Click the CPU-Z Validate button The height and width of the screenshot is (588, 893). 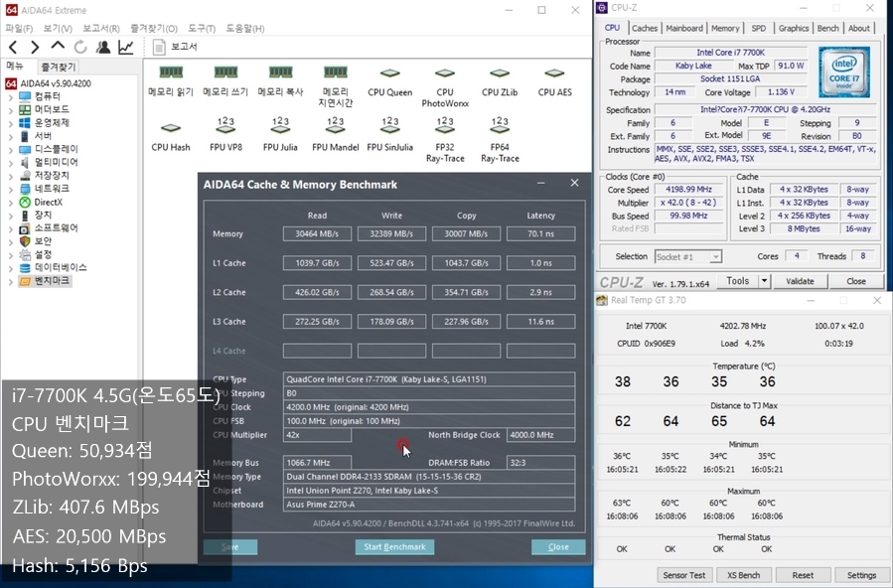800,281
